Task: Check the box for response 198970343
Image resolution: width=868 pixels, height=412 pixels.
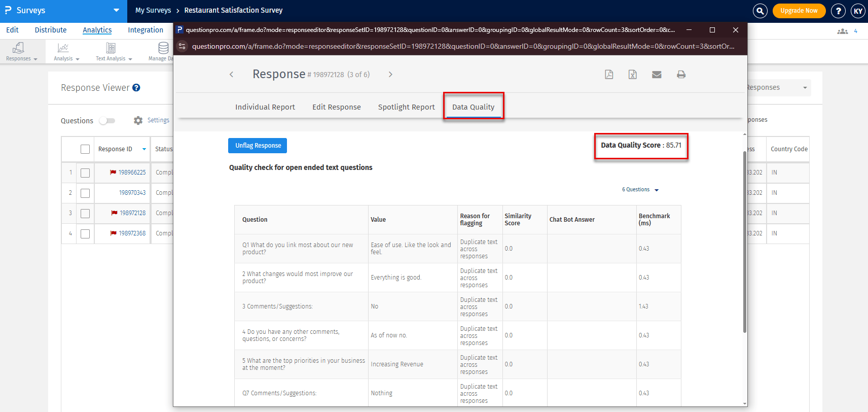Action: click(85, 193)
